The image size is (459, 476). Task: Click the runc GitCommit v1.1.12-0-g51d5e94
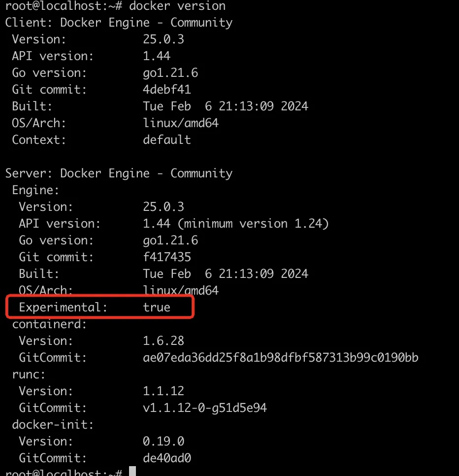point(204,408)
